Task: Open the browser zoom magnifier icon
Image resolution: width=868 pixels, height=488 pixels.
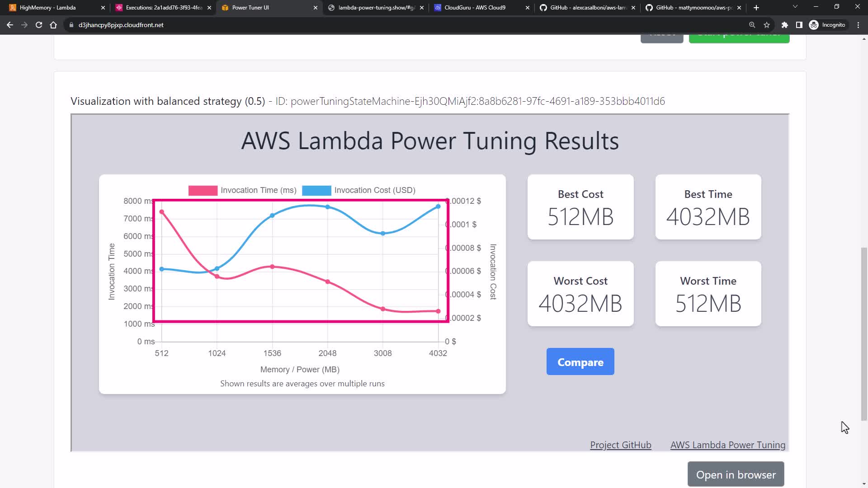Action: point(752,25)
